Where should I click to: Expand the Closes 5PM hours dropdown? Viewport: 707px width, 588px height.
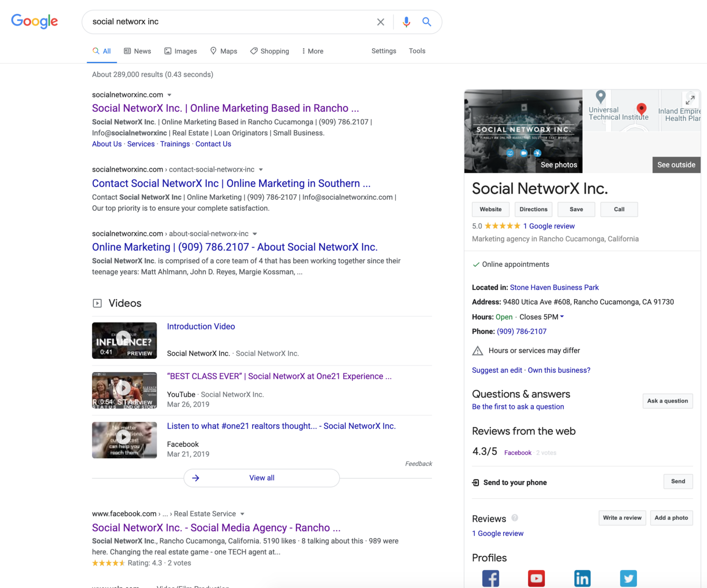pos(562,317)
